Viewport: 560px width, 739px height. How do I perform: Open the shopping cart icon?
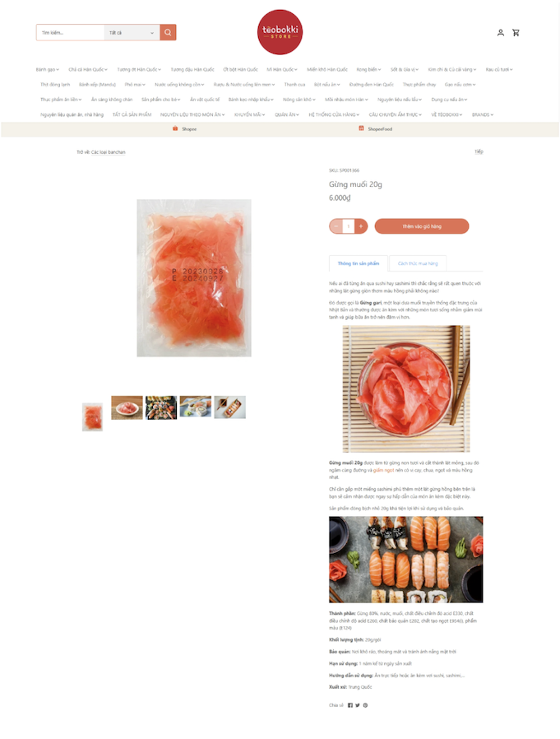(516, 33)
